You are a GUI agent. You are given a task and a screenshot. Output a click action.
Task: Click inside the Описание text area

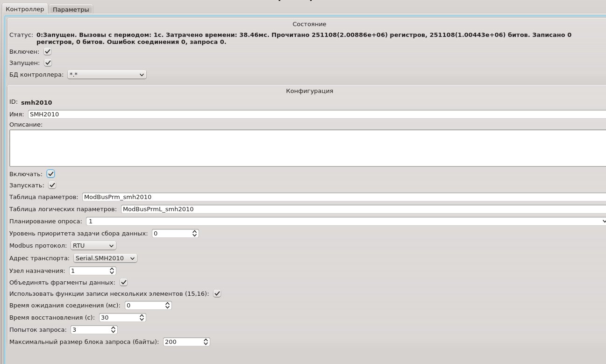(x=307, y=148)
